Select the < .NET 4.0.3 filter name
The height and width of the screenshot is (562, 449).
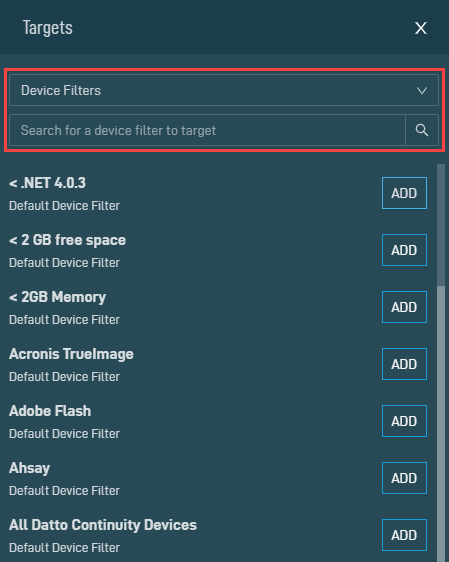[x=47, y=183]
